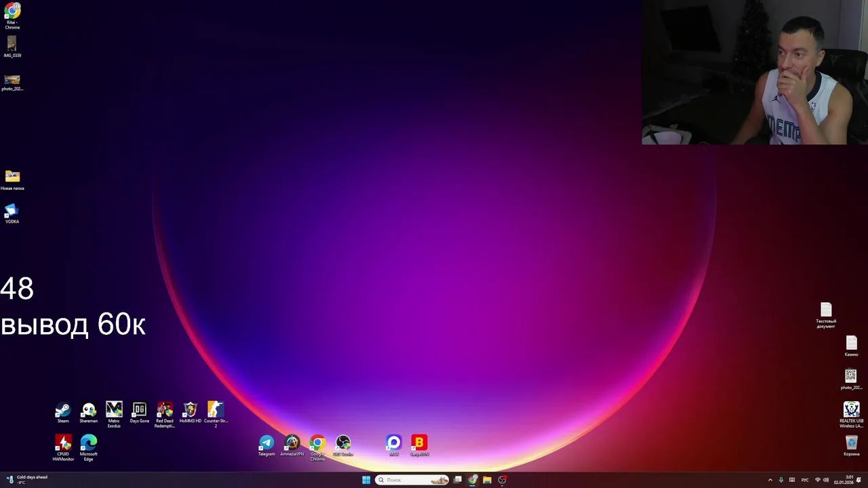868x488 pixels.
Task: Launch OBS Studio
Action: [343, 446]
